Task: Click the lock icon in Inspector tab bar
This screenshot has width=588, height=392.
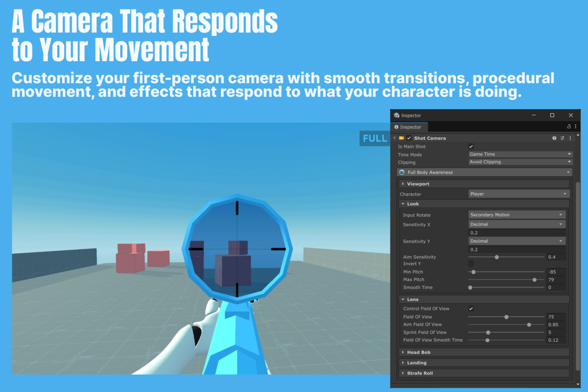Action: point(568,127)
